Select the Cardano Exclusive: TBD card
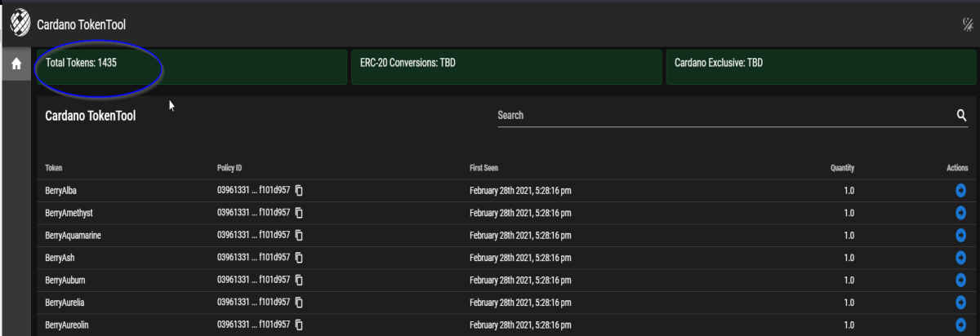The image size is (980, 336). point(822,68)
